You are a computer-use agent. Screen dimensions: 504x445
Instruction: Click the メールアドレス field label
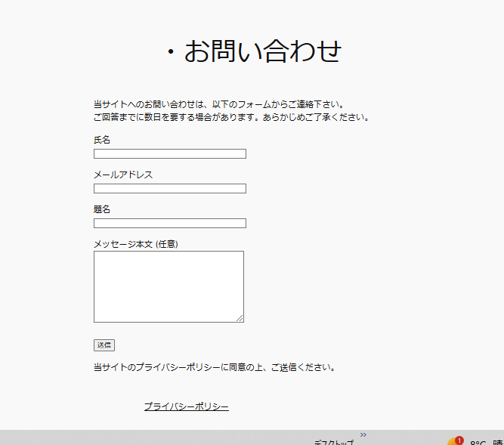click(123, 175)
